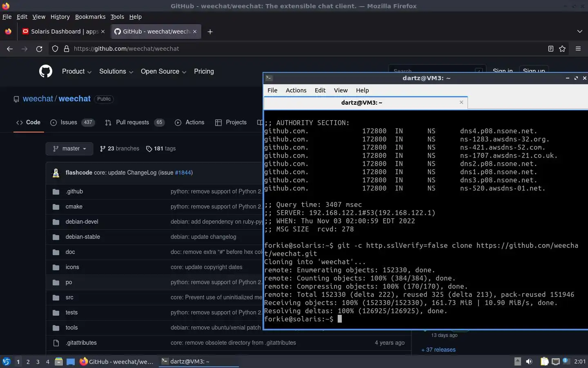The width and height of the screenshot is (588, 368).
Task: Reload the page with the refresh icon
Action: pyautogui.click(x=39, y=49)
